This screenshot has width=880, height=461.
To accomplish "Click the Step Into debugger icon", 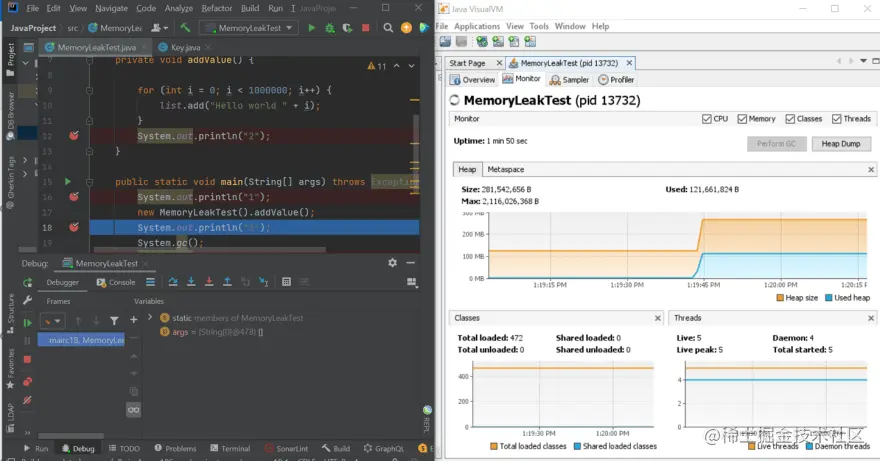I will point(191,282).
